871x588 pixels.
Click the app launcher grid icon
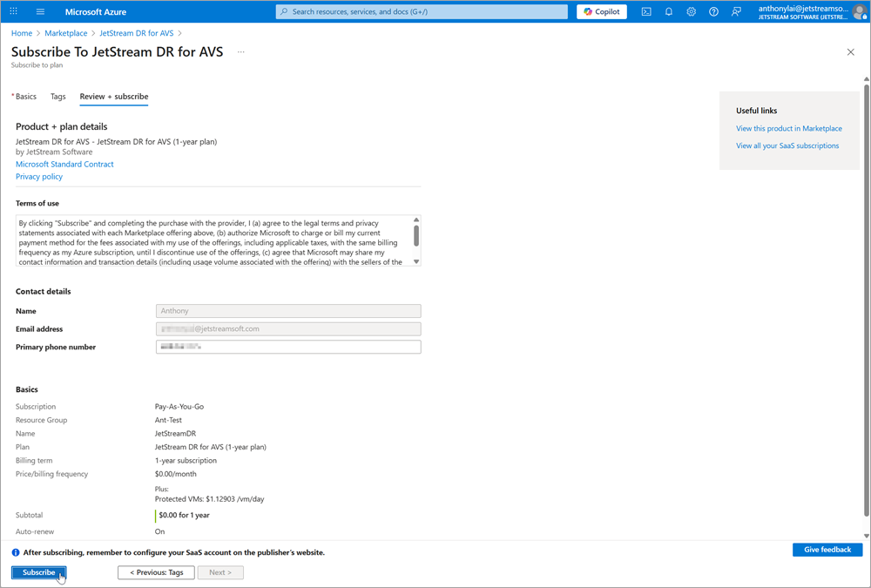click(13, 11)
